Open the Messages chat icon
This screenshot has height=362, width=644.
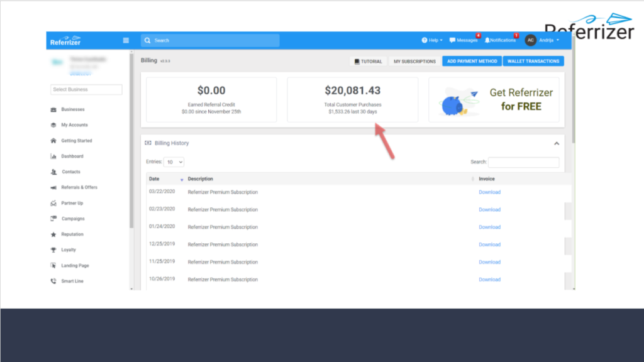[453, 40]
